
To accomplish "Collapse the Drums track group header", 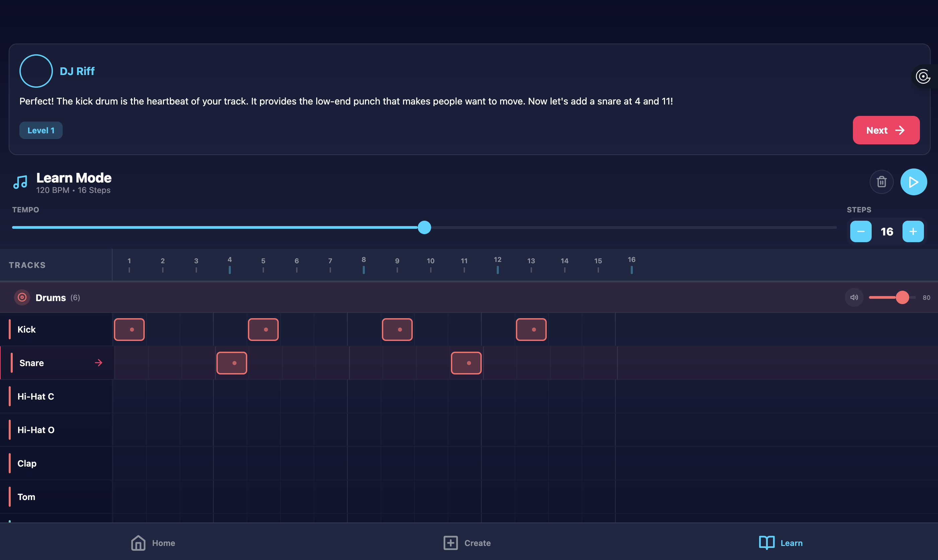I will coord(51,298).
